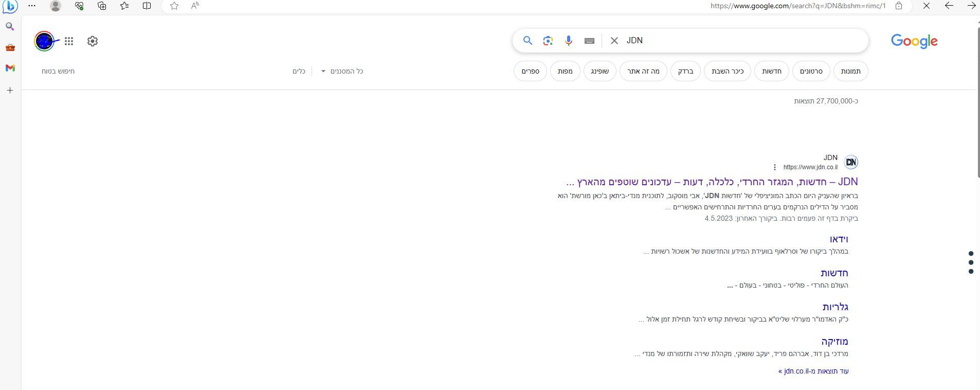View site information lock icon
Viewport: 980px width, 390px height.
(899, 6)
